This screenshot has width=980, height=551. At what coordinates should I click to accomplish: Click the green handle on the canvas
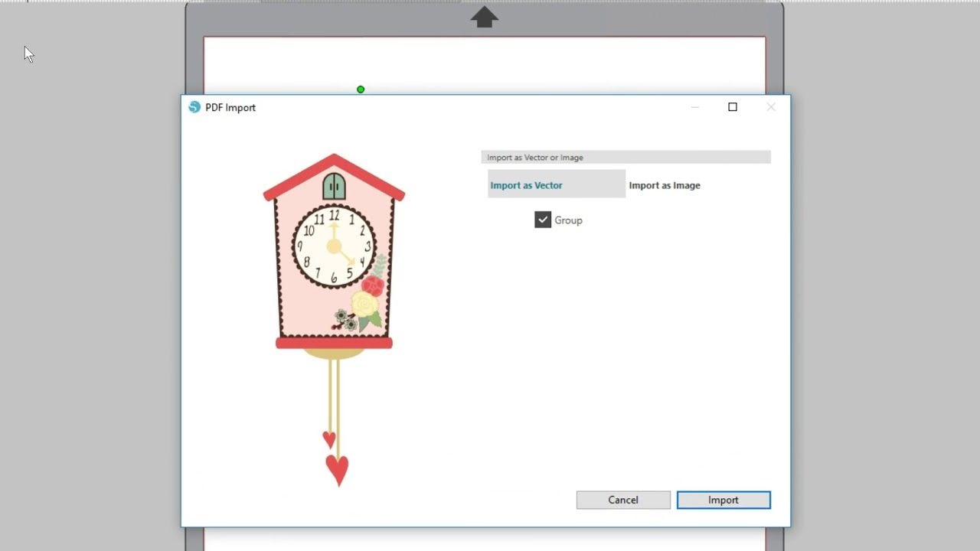(x=361, y=90)
